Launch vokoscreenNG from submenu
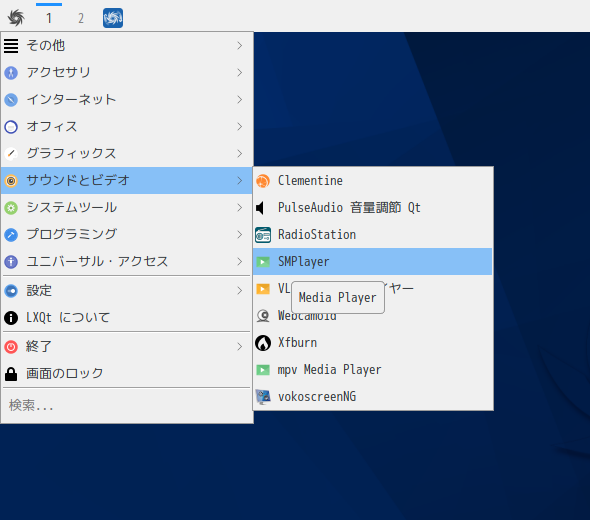This screenshot has height=520, width=590. [x=373, y=397]
